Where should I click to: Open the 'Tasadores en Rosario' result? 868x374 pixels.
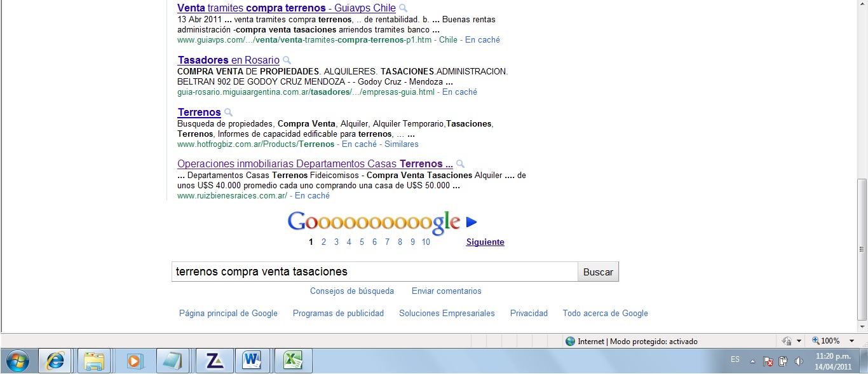(229, 60)
